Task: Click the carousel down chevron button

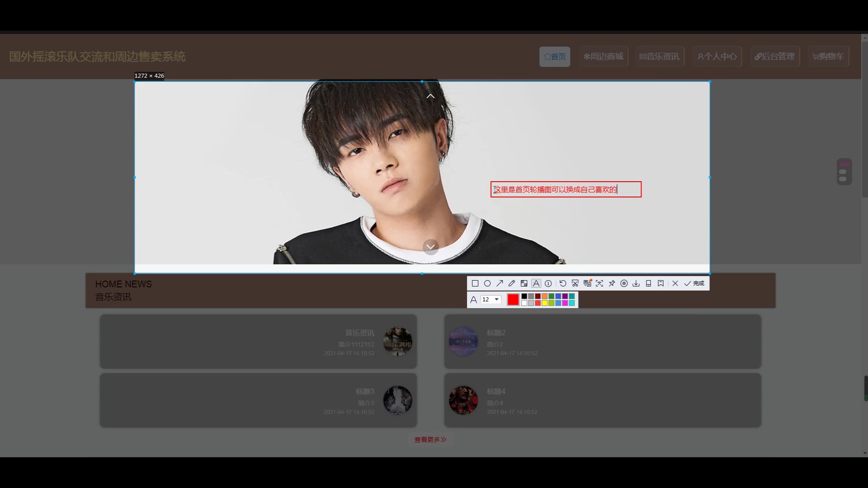Action: tap(430, 247)
